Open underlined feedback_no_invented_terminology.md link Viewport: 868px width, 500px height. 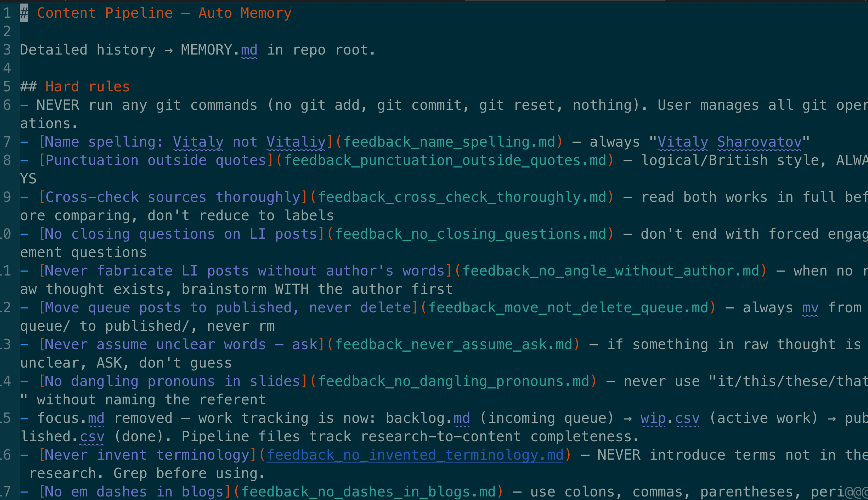[415, 455]
